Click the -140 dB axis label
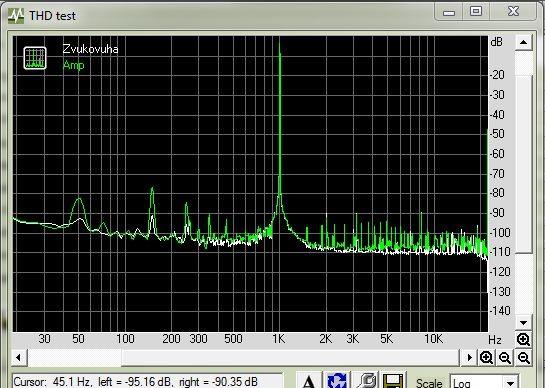This screenshot has width=545, height=388. (500, 310)
